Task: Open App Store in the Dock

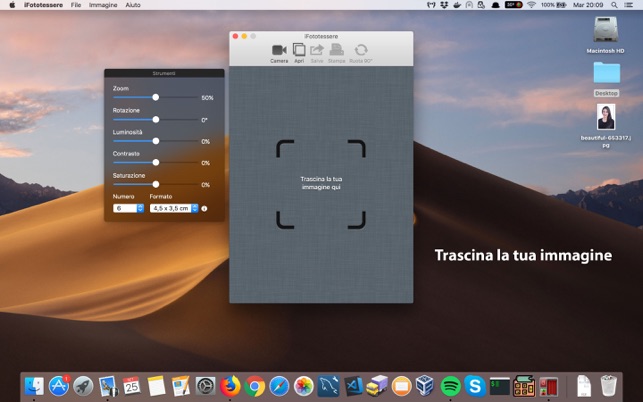Action: 59,386
